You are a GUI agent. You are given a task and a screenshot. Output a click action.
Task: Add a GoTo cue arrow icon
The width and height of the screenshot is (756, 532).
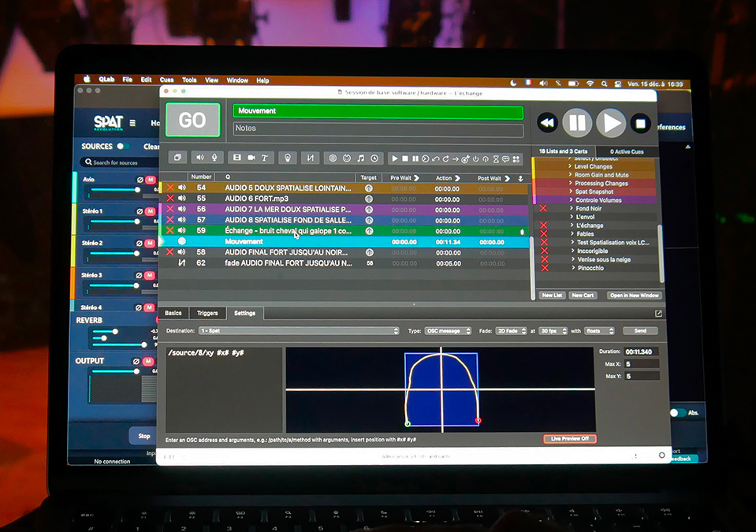455,159
